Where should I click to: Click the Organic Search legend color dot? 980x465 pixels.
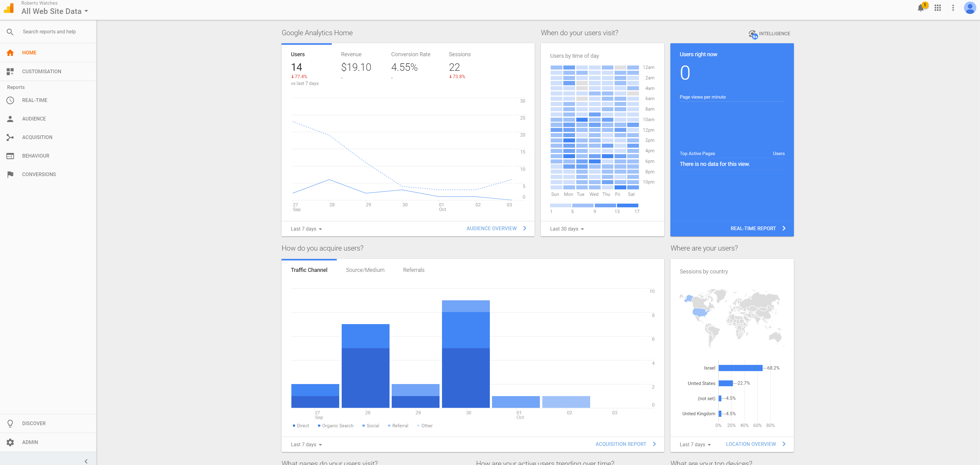[319, 426]
